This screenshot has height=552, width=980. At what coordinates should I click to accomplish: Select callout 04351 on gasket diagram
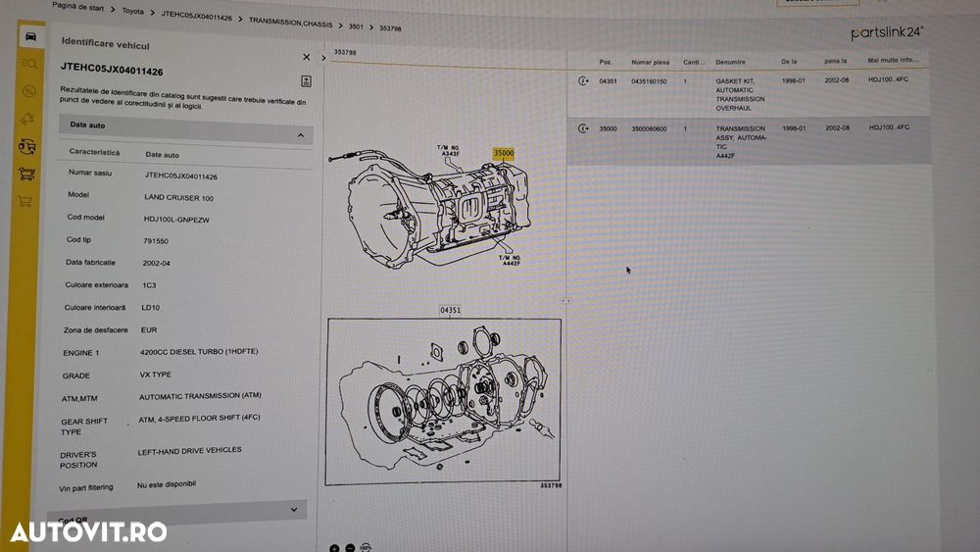click(450, 310)
